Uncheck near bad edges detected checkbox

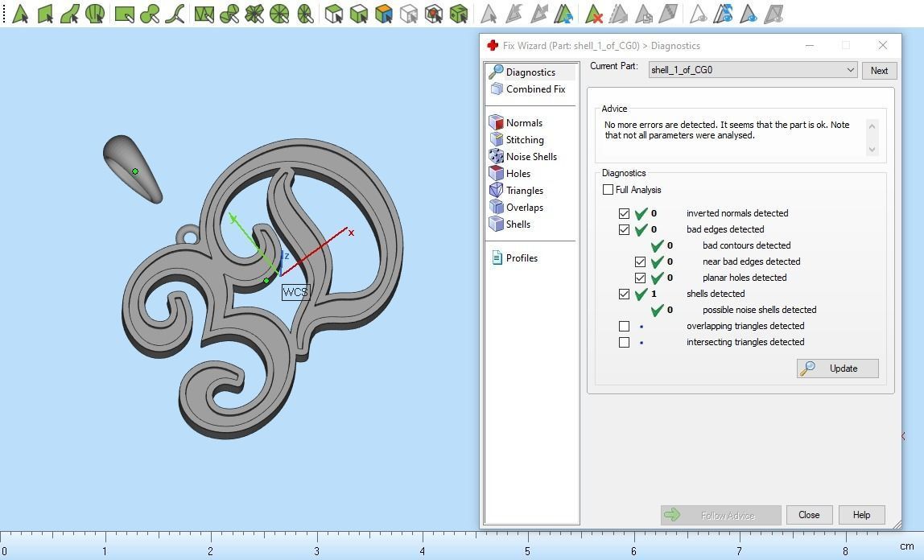coord(640,261)
